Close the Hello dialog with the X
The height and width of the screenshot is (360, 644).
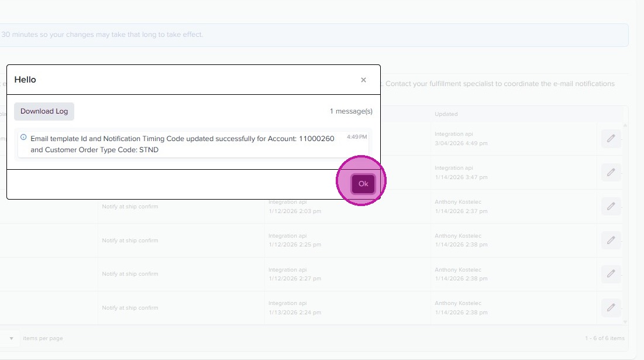(x=363, y=80)
